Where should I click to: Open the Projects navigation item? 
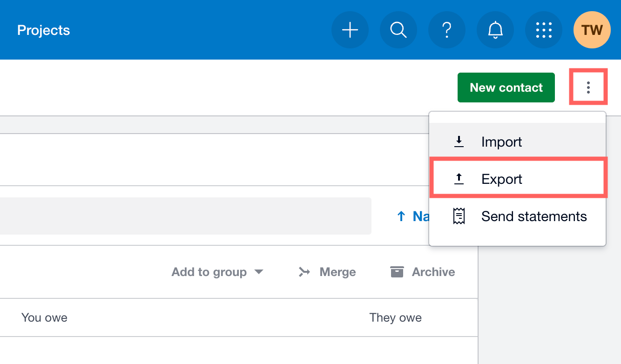(x=43, y=30)
